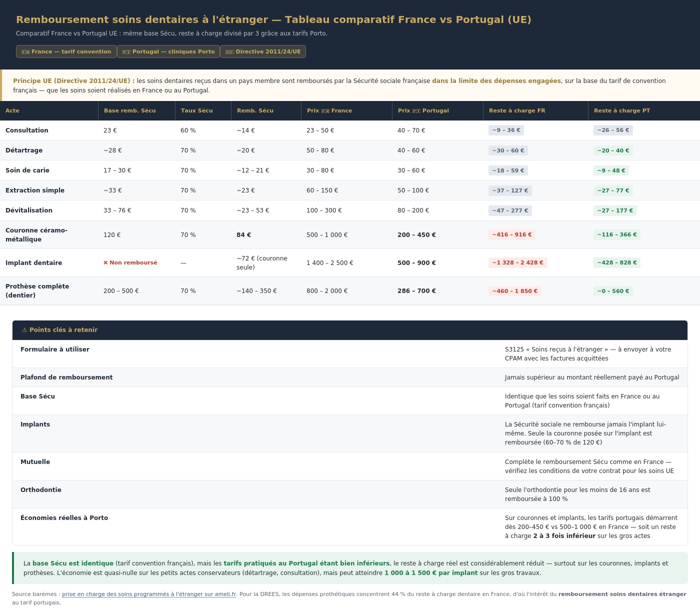Image resolution: width=700 pixels, height=615 pixels.
Task: Click the '~116 – 366 €' green badge
Action: pyautogui.click(x=617, y=234)
